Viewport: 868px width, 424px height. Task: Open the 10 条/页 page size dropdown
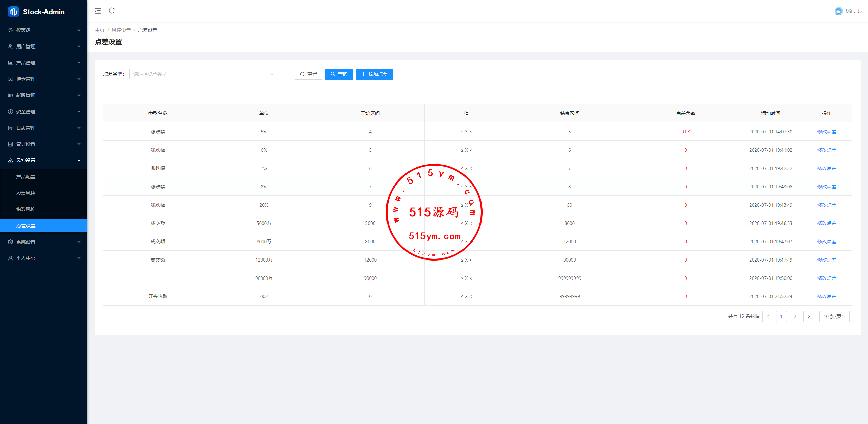[x=834, y=316]
